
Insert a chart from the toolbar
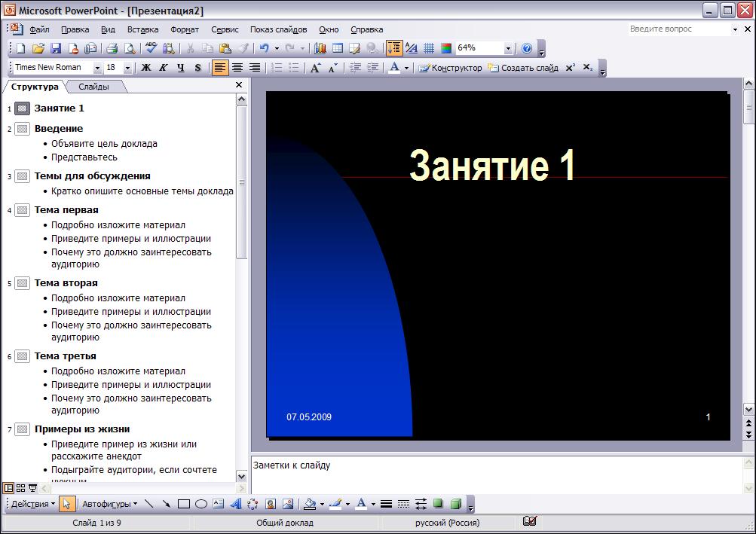pos(320,48)
